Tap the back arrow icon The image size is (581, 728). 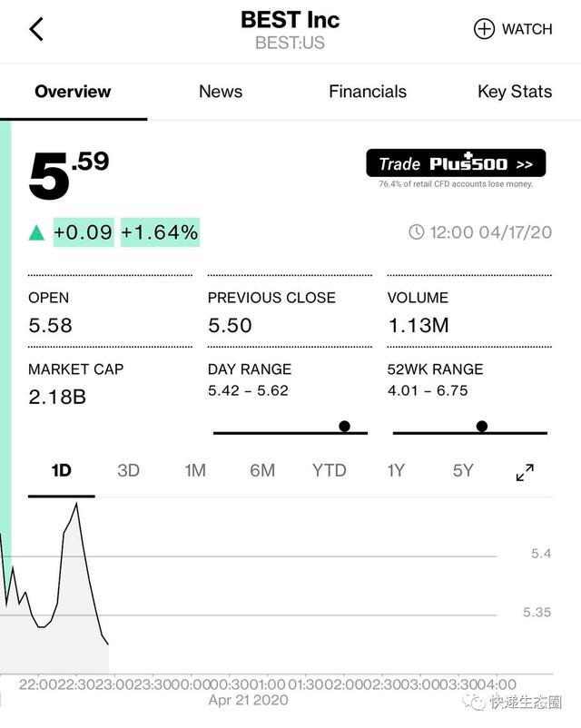pyautogui.click(x=36, y=29)
